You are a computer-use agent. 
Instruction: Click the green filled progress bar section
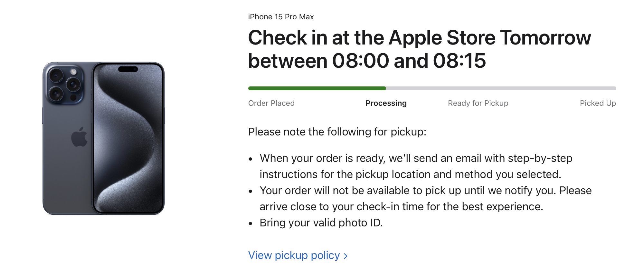tap(317, 88)
